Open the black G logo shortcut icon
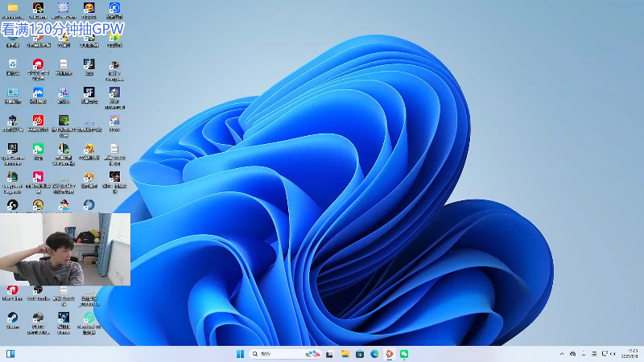644x362 pixels. click(x=12, y=204)
